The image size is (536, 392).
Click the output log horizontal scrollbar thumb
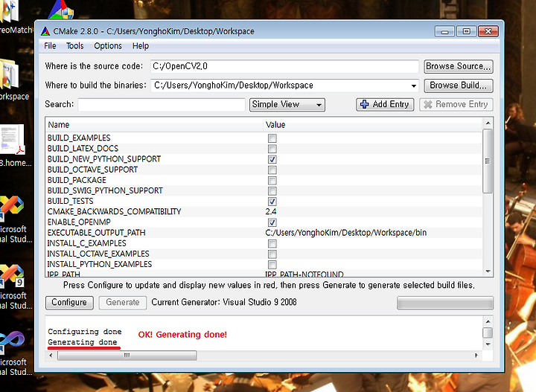(x=127, y=356)
